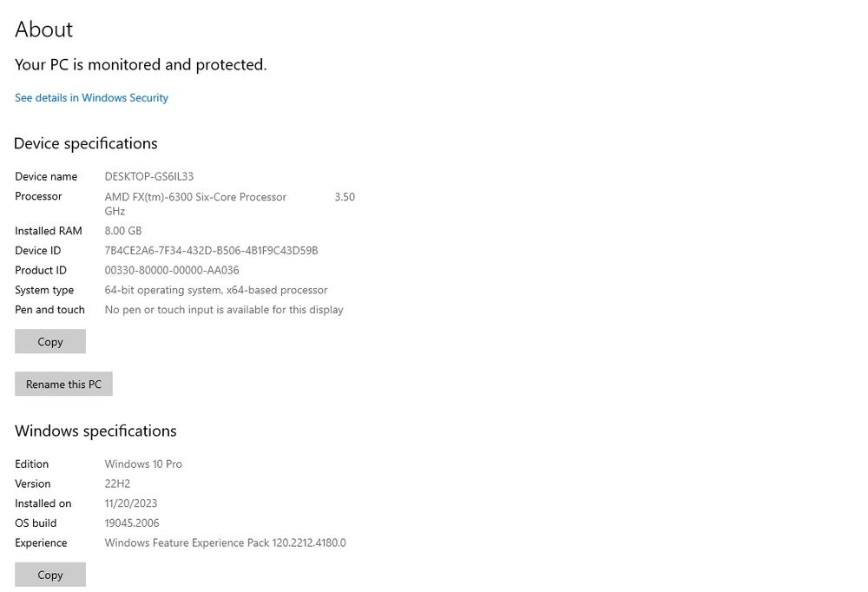The width and height of the screenshot is (868, 592).
Task: Click the No pen or touch input text
Action: pyautogui.click(x=224, y=310)
